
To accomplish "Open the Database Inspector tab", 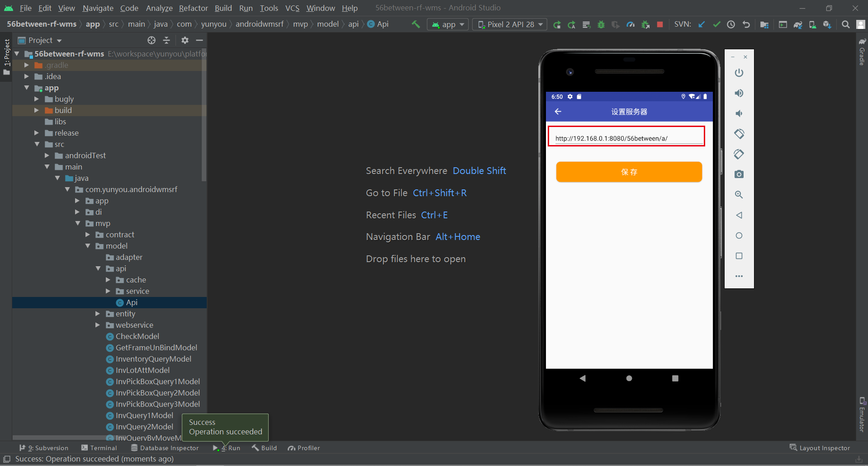I will (165, 448).
